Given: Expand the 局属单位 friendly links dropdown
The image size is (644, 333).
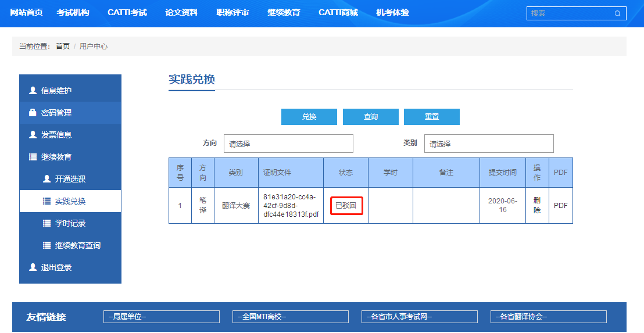Looking at the screenshot, I should point(162,317).
